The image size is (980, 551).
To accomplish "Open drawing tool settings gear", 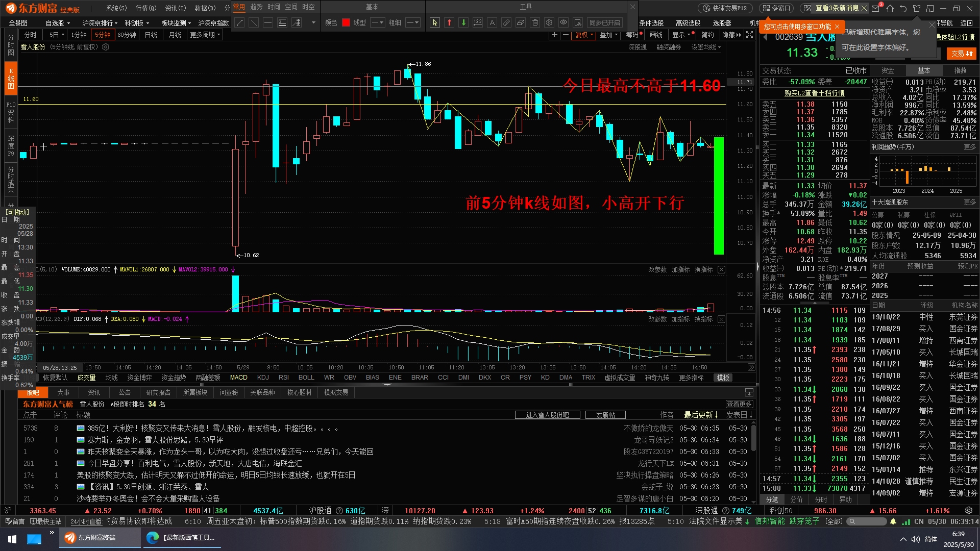I will click(x=549, y=23).
